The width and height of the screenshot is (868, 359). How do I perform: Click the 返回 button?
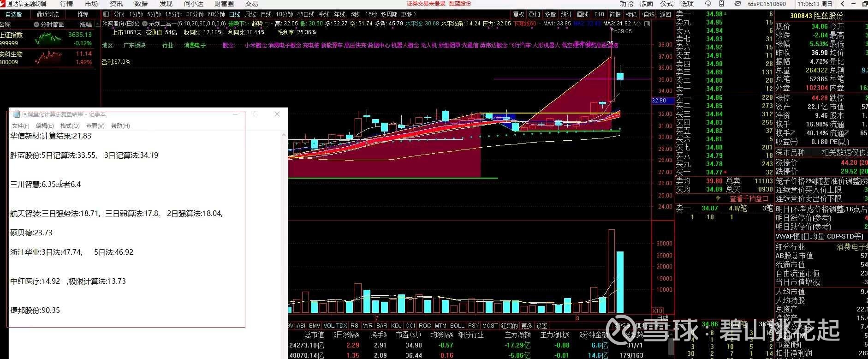coord(666,14)
